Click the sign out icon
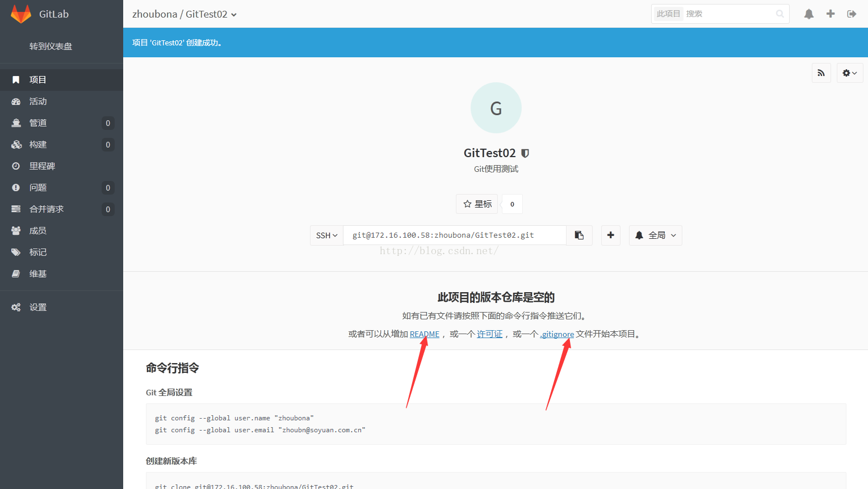Image resolution: width=868 pixels, height=489 pixels. pyautogui.click(x=852, y=14)
